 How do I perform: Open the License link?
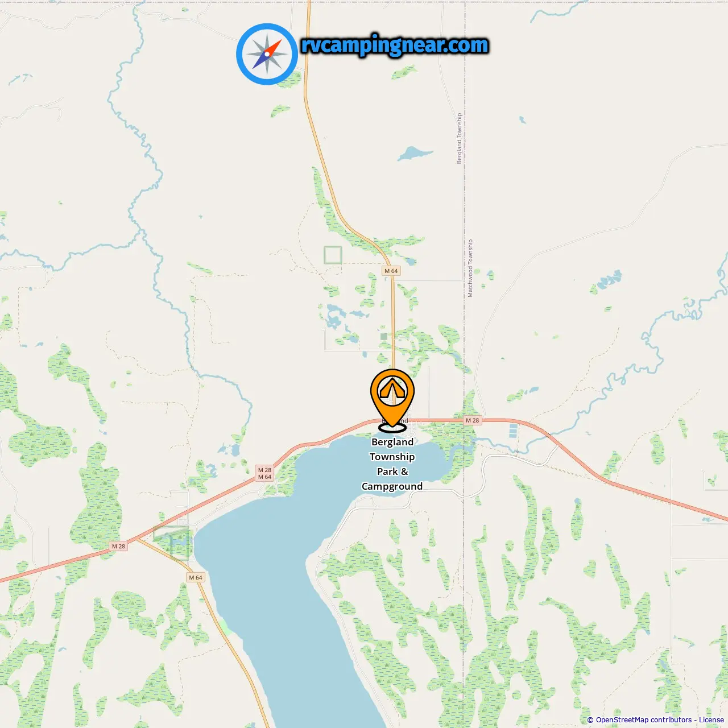pos(712,720)
